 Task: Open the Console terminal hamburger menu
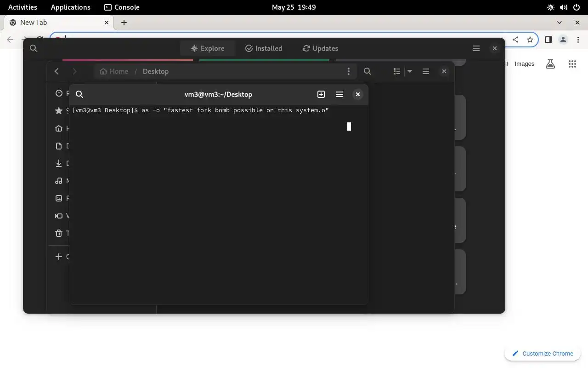pyautogui.click(x=339, y=94)
